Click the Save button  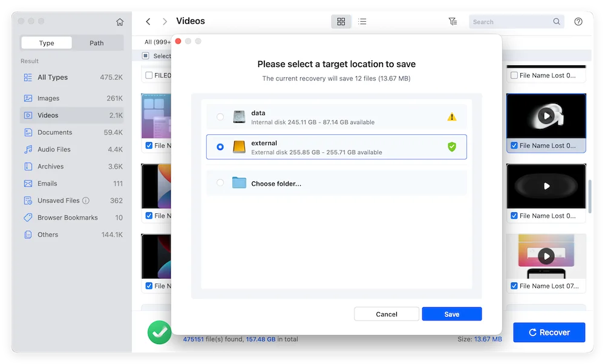coord(452,314)
